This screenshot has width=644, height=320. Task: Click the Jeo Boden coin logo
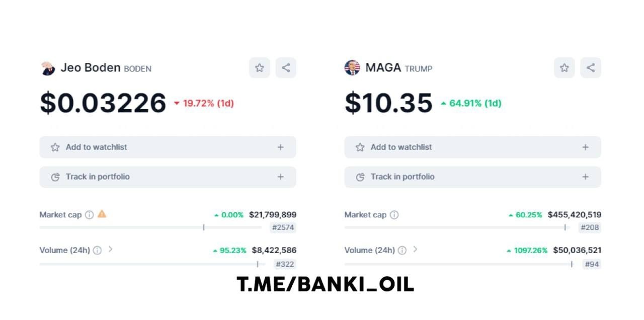pos(48,68)
